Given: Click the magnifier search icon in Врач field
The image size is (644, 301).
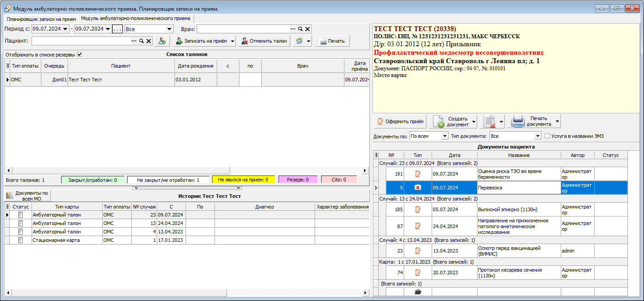Looking at the screenshot, I should [300, 29].
